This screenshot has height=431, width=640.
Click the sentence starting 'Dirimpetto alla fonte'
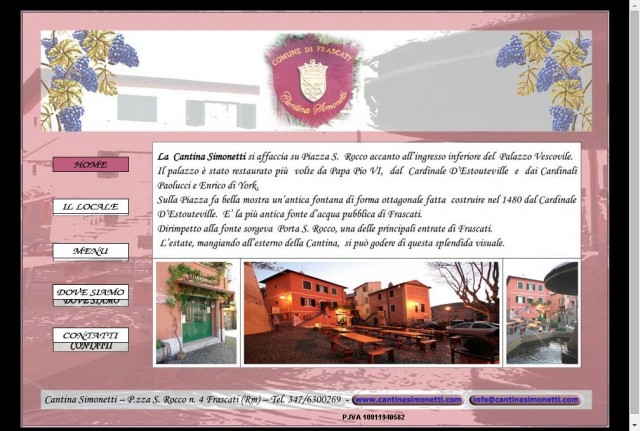coord(325,229)
